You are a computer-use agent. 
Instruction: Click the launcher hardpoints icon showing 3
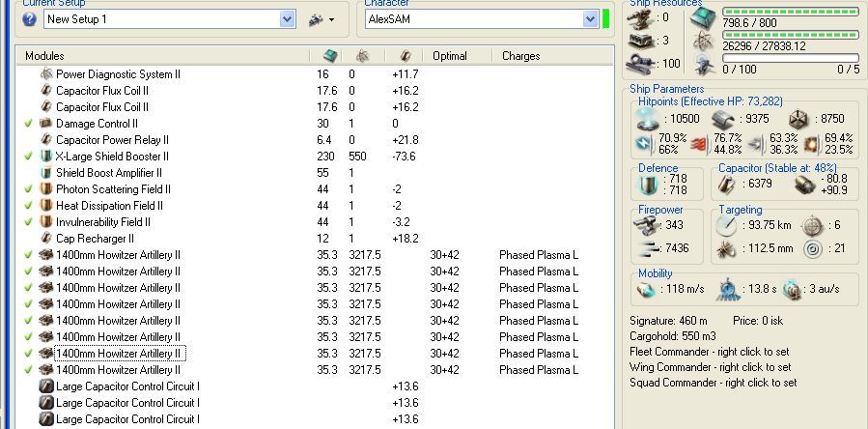click(x=641, y=41)
